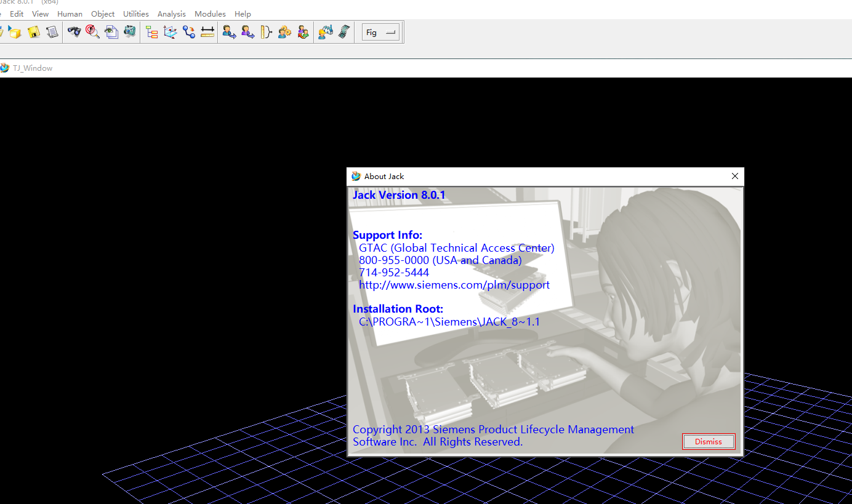852x504 pixels.
Task: Click the ruler measure distance icon
Action: coord(207,32)
